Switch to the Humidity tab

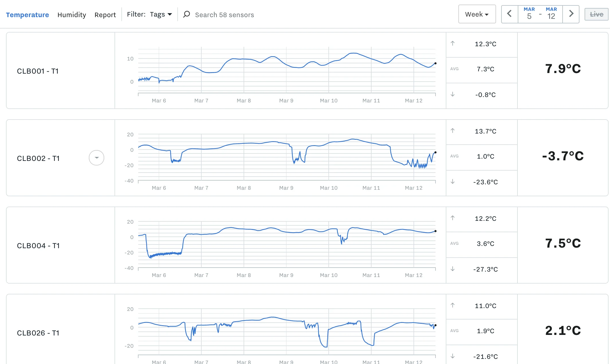pyautogui.click(x=72, y=15)
